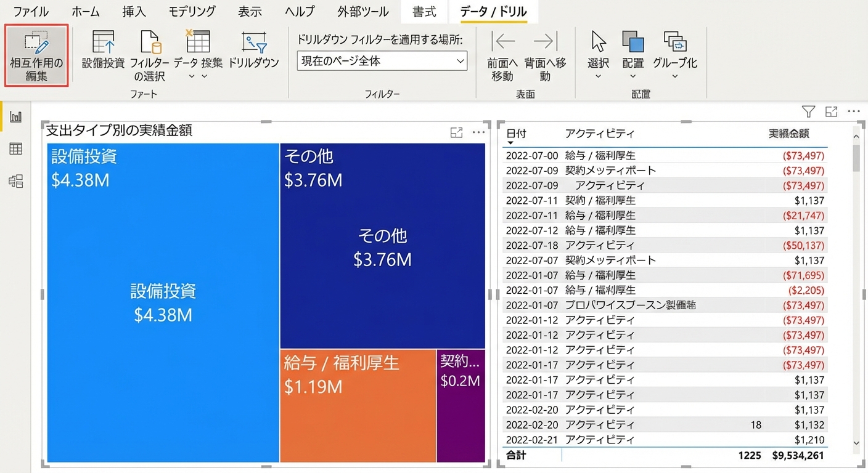Viewport: 868px width, 473px height.
Task: Click the table scrollbar down arrow
Action: (856, 442)
